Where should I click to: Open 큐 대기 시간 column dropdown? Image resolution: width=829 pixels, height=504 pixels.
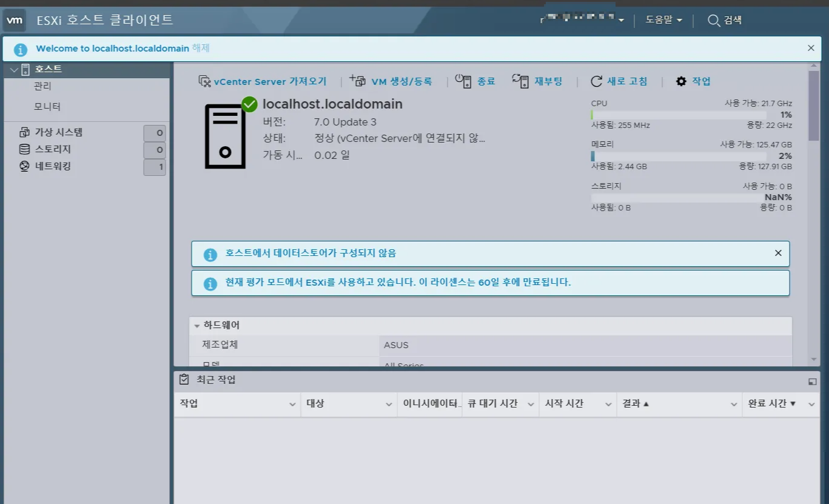531,405
